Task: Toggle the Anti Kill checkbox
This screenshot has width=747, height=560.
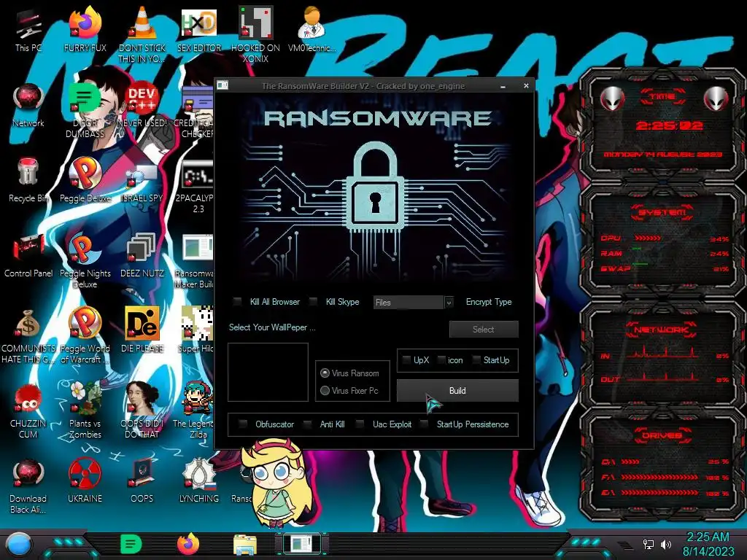Action: click(308, 424)
